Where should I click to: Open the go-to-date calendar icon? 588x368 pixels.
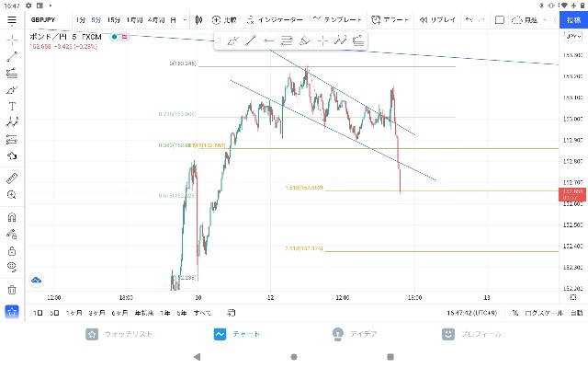(x=232, y=313)
